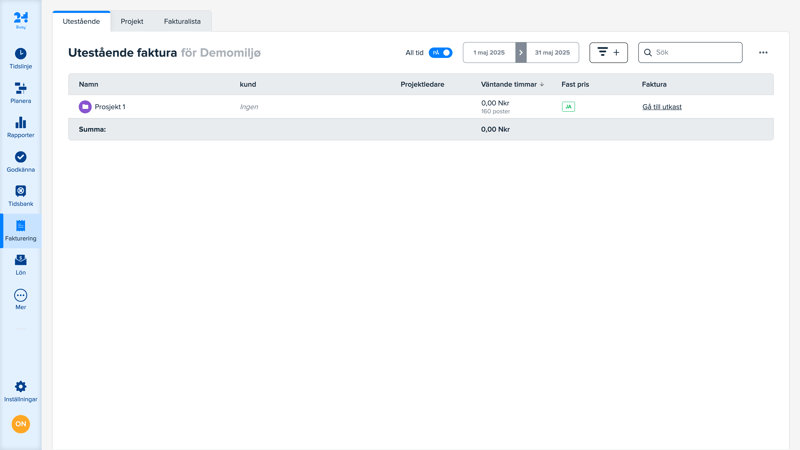Screen dimensions: 800x450
Task: Click the Summa: label
Action: (x=92, y=129)
